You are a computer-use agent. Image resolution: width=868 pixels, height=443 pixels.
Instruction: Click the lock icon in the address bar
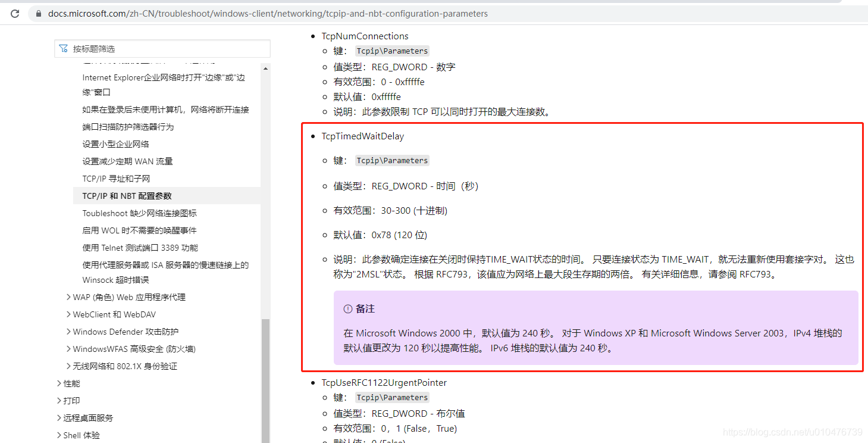point(39,13)
